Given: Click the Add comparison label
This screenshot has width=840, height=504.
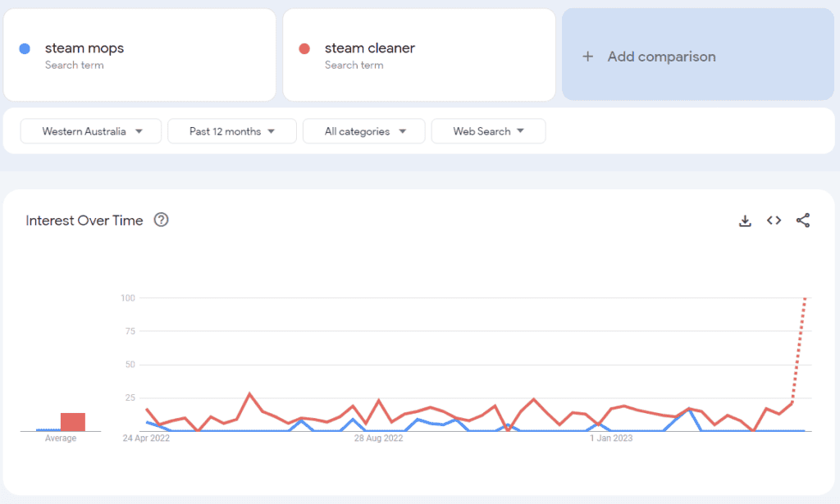Looking at the screenshot, I should click(x=662, y=57).
